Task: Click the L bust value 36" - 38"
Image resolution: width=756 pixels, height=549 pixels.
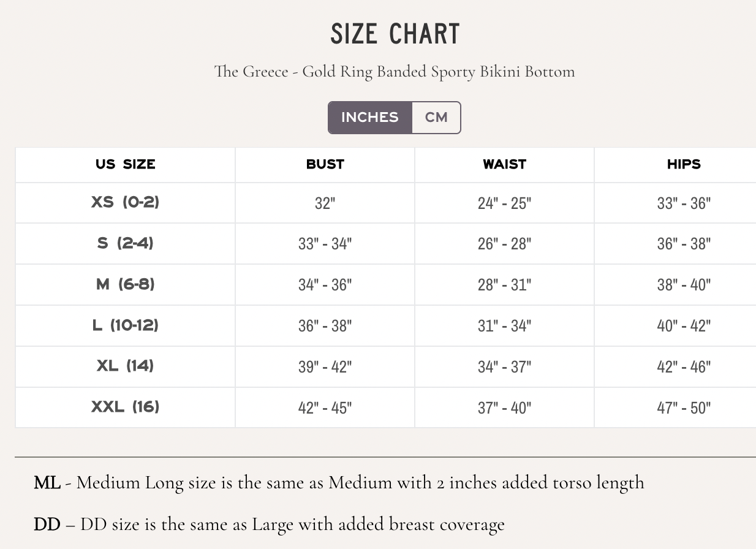Action: (325, 326)
